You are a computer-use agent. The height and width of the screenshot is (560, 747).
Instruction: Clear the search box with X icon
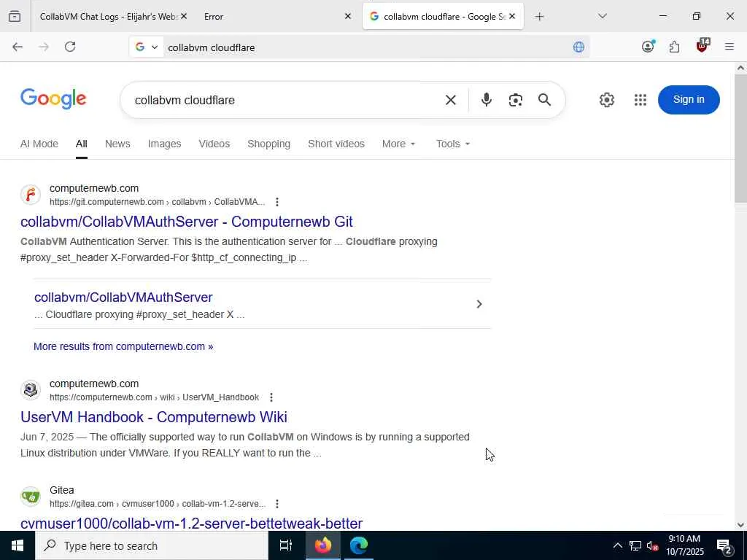tap(451, 100)
